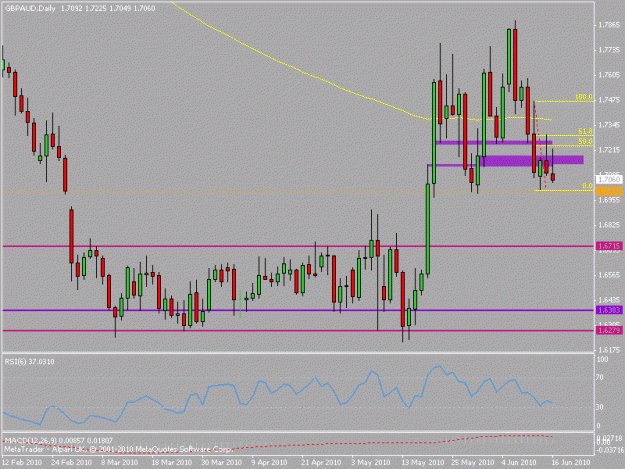This screenshot has width=625, height=469.
Task: Select the blue RSI indicator line
Action: tap(277, 396)
